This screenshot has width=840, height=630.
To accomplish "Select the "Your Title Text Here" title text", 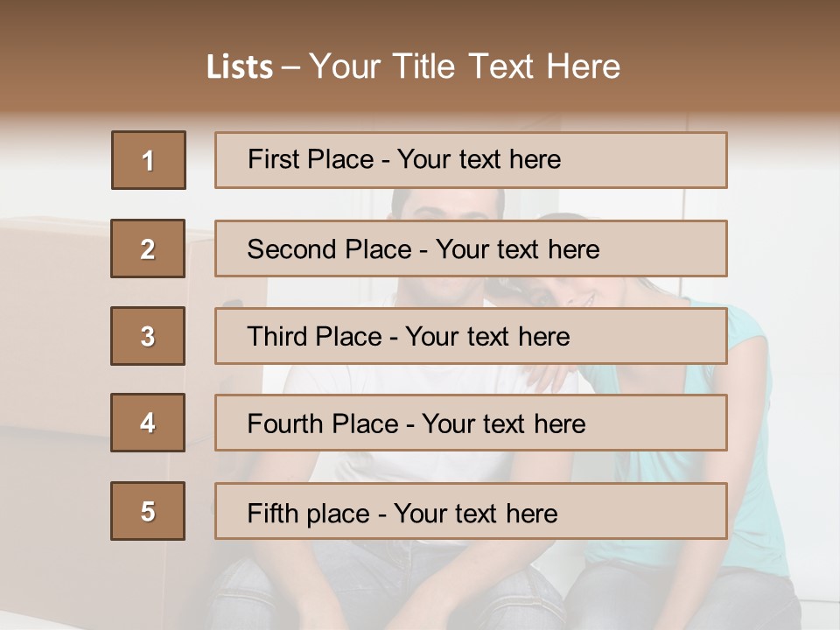I will point(465,66).
